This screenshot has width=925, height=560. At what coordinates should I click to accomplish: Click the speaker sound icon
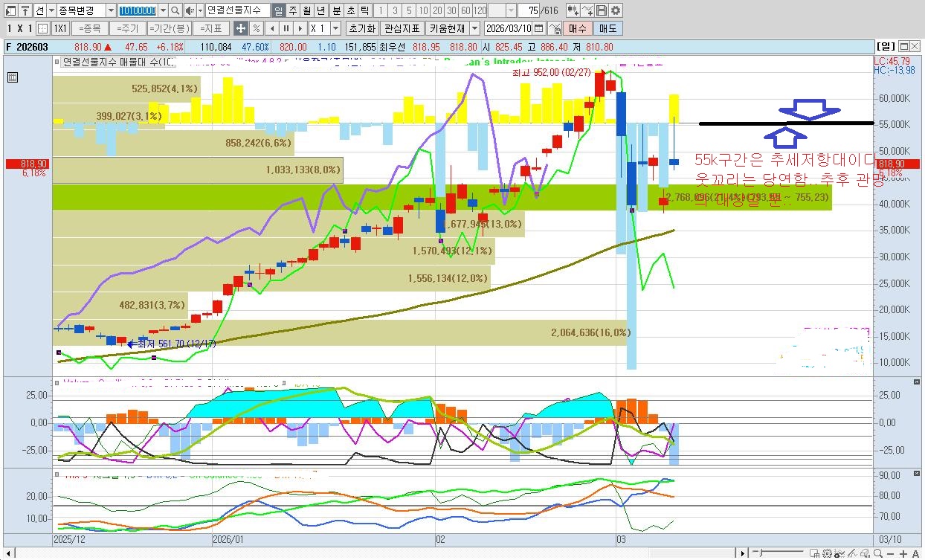pyautogui.click(x=189, y=10)
